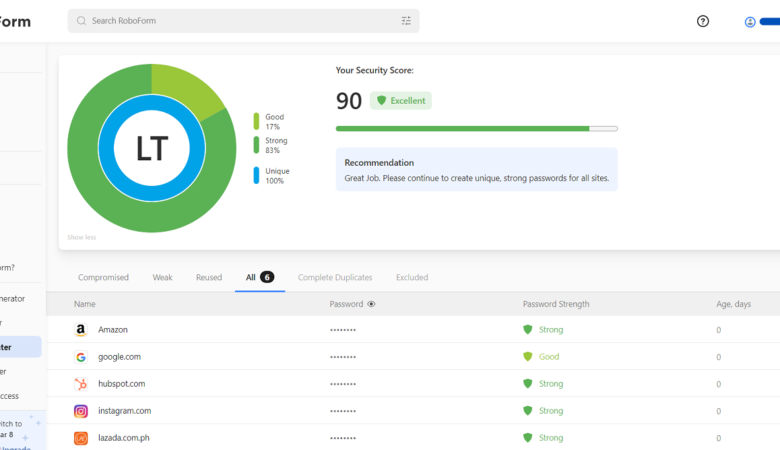Click the help question mark icon
Image resolution: width=780 pixels, height=450 pixels.
click(703, 21)
